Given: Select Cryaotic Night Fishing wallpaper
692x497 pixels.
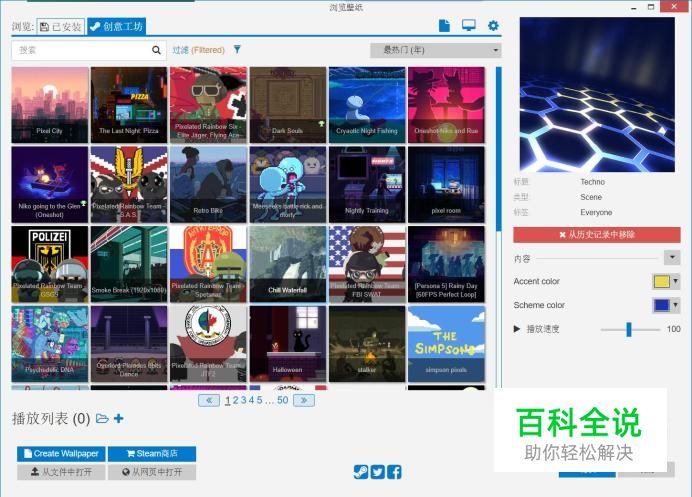Looking at the screenshot, I should pyautogui.click(x=367, y=105).
